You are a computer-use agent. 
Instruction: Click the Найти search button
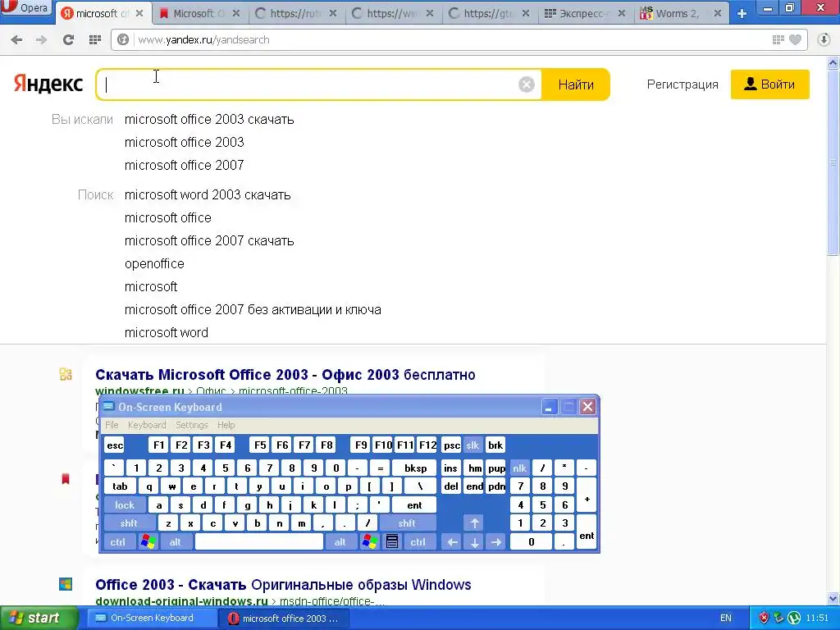point(576,84)
